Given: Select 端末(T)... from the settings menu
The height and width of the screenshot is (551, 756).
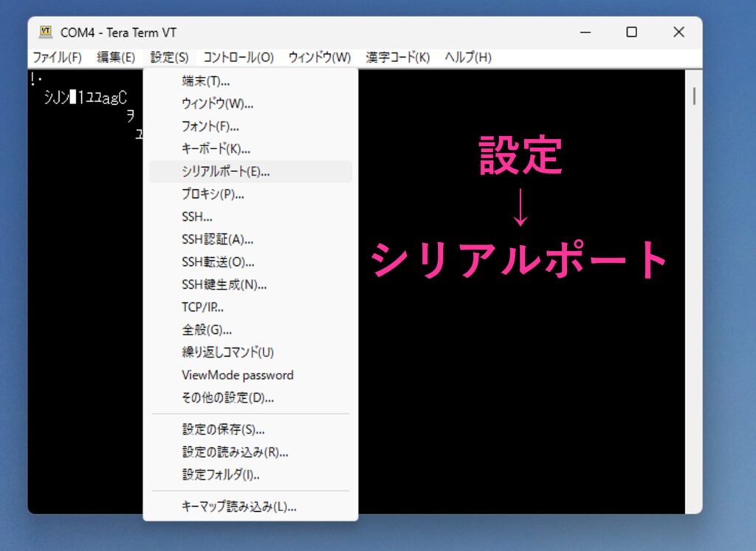Looking at the screenshot, I should [205, 81].
